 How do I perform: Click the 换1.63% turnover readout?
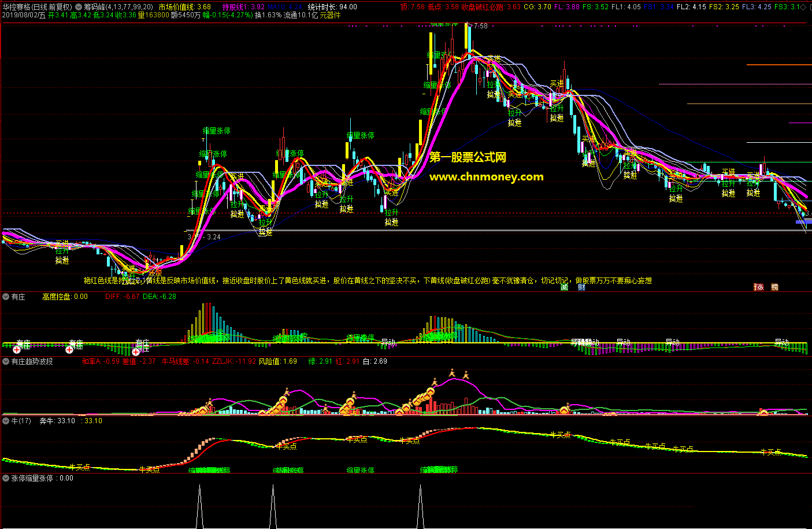268,15
